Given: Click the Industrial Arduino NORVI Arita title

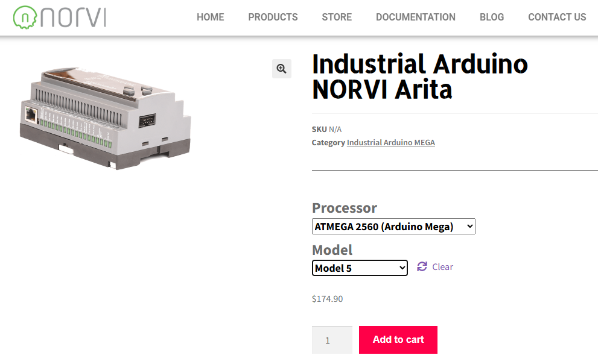Looking at the screenshot, I should click(419, 77).
